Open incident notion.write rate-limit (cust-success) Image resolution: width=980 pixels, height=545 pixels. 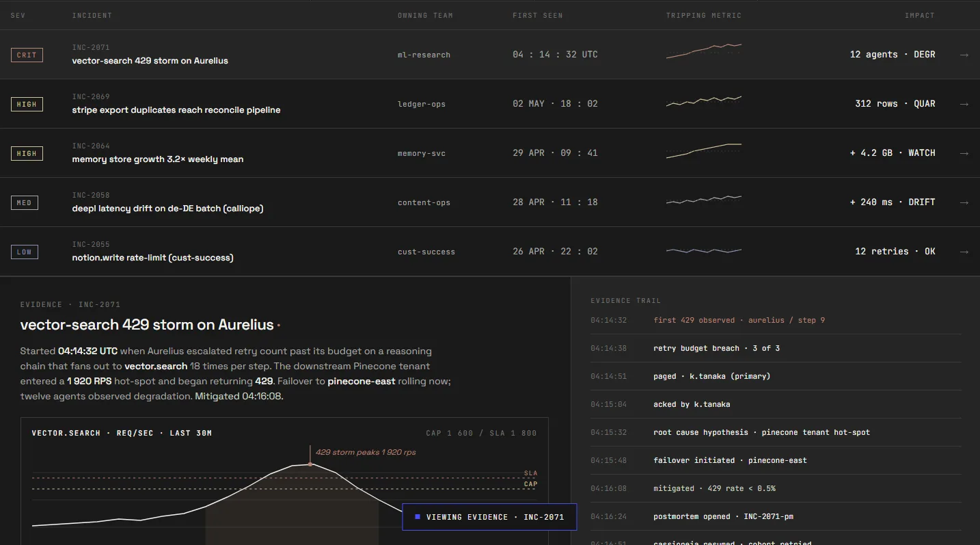[x=152, y=257]
